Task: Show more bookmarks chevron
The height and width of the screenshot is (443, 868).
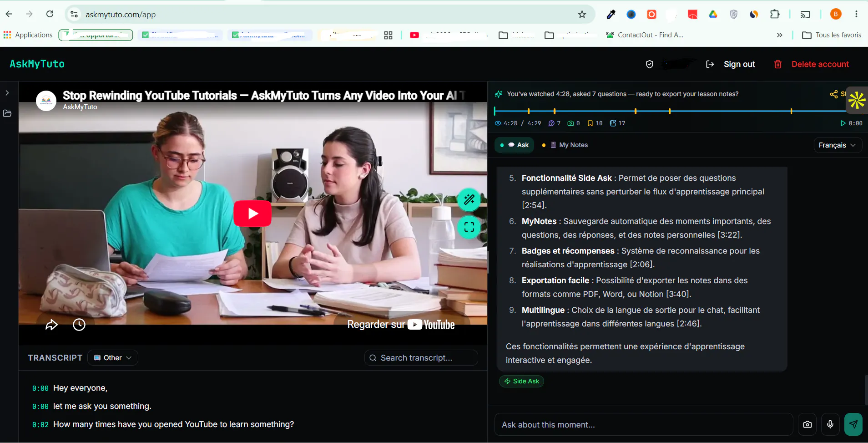Action: click(779, 35)
